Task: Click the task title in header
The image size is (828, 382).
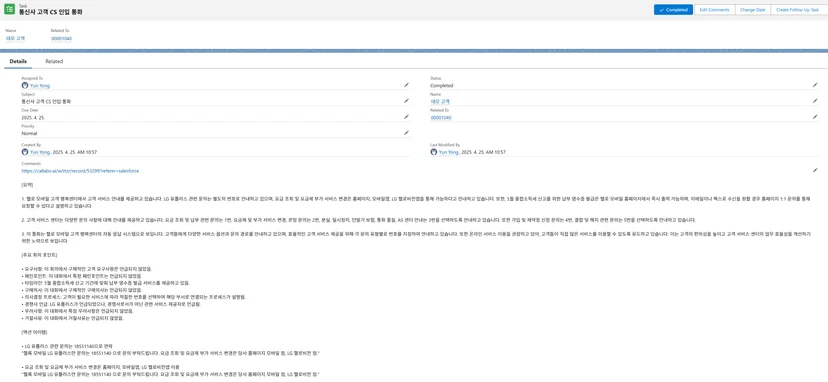Action: (x=51, y=12)
